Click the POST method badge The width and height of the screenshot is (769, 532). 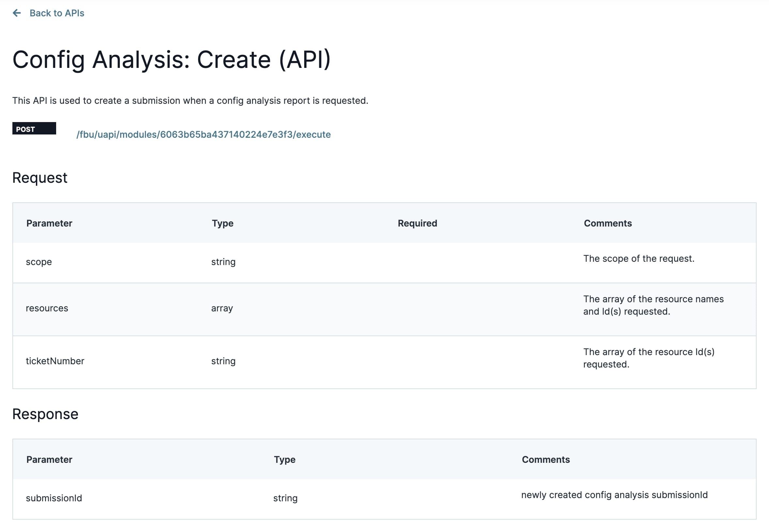point(34,129)
